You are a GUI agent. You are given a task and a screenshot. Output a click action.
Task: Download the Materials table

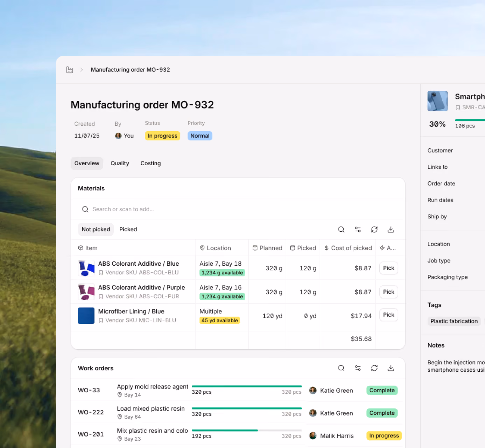click(x=391, y=230)
